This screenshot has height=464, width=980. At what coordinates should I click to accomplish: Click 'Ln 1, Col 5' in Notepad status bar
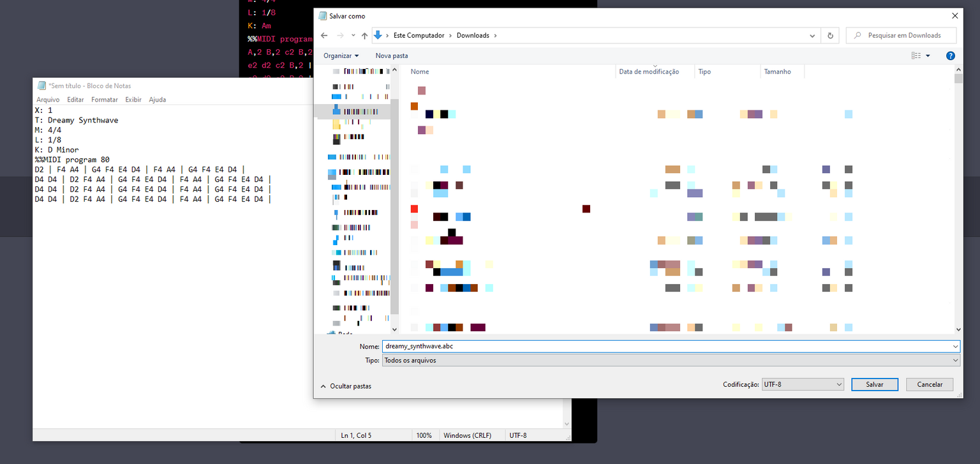356,435
